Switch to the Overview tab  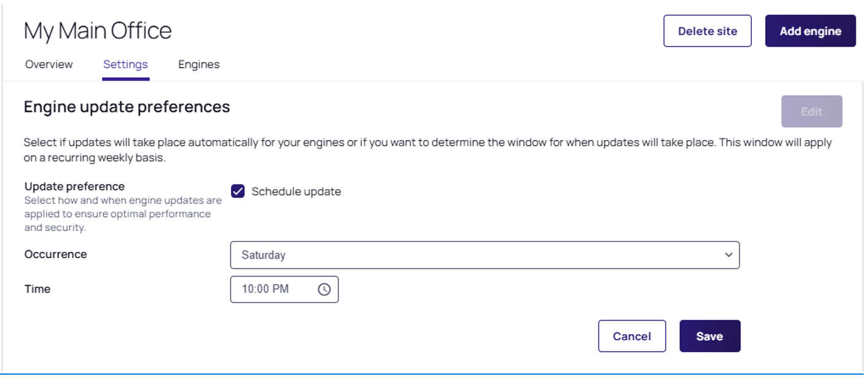coord(49,64)
